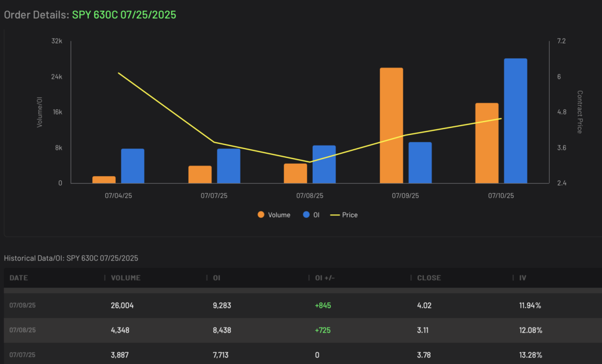Sort table by IV column header
The width and height of the screenshot is (602, 364).
click(523, 278)
